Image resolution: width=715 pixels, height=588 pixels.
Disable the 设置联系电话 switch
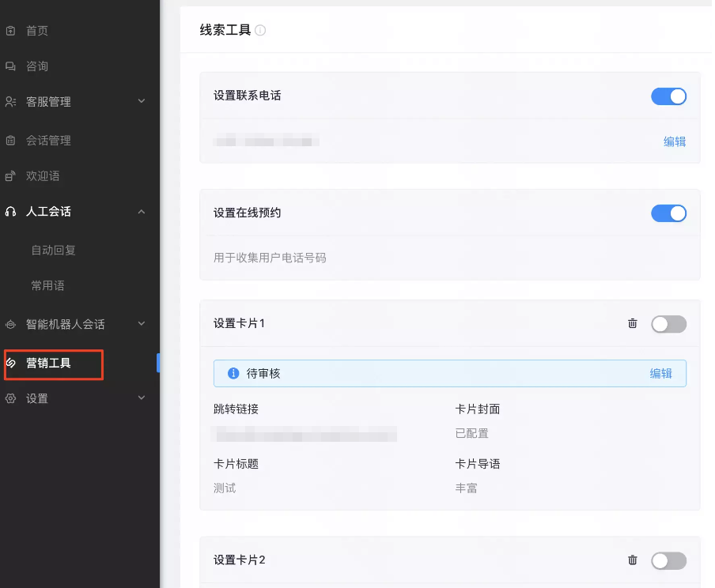[668, 96]
